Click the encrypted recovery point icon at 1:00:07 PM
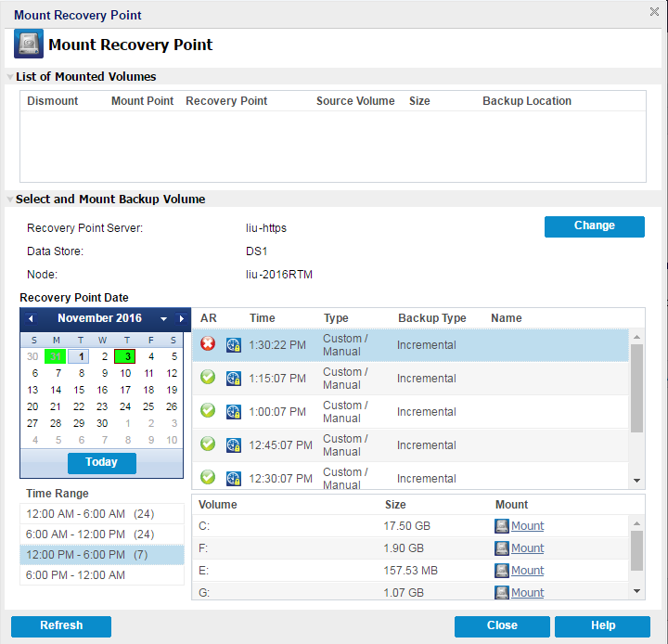668x644 pixels. [x=234, y=411]
